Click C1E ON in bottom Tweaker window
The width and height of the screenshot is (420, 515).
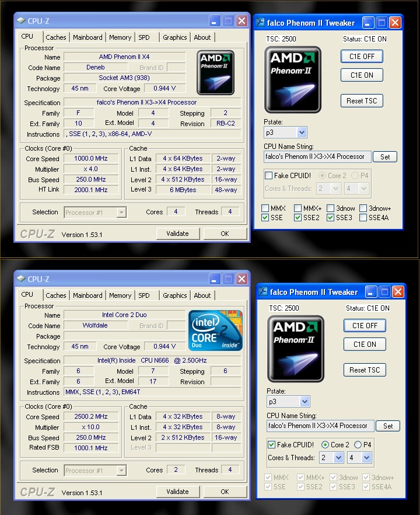click(x=365, y=345)
